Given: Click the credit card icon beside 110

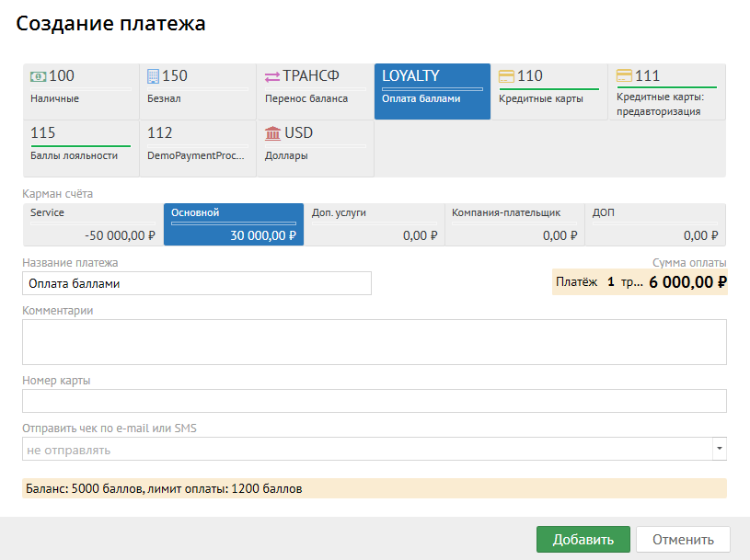Looking at the screenshot, I should click(x=506, y=76).
